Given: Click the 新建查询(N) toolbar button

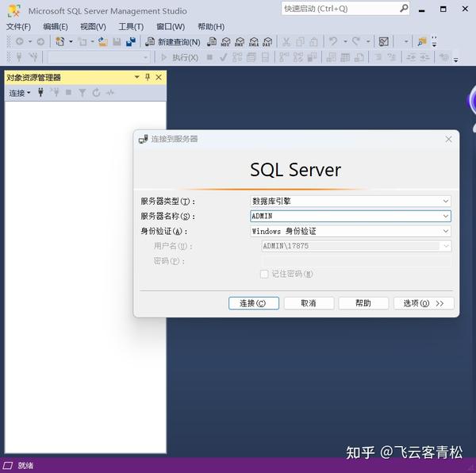Looking at the screenshot, I should (173, 41).
